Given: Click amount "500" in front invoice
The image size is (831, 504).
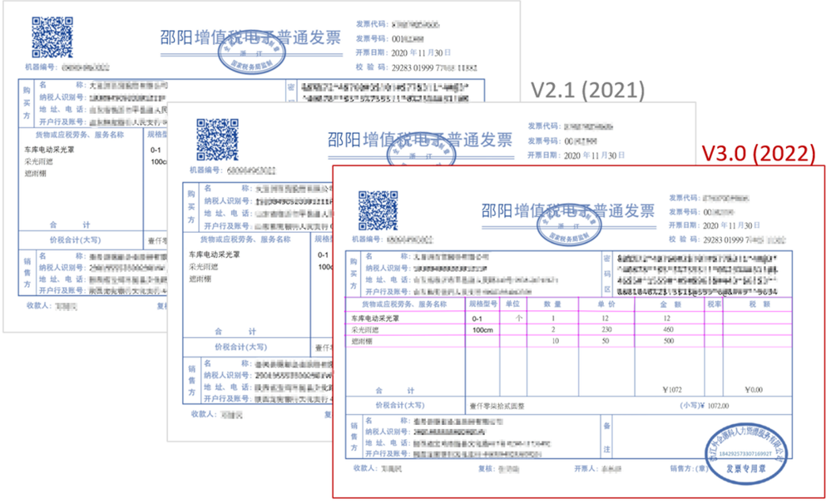Looking at the screenshot, I should 668,341.
